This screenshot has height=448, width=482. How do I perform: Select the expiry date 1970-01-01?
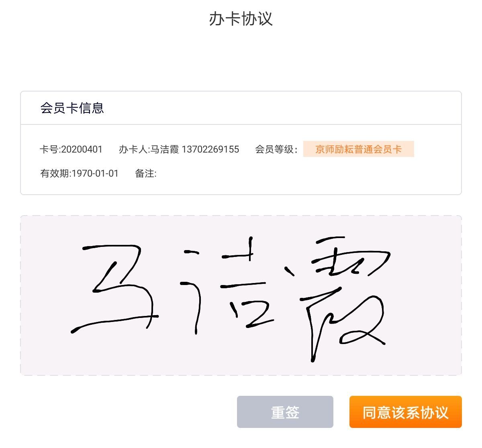(95, 173)
